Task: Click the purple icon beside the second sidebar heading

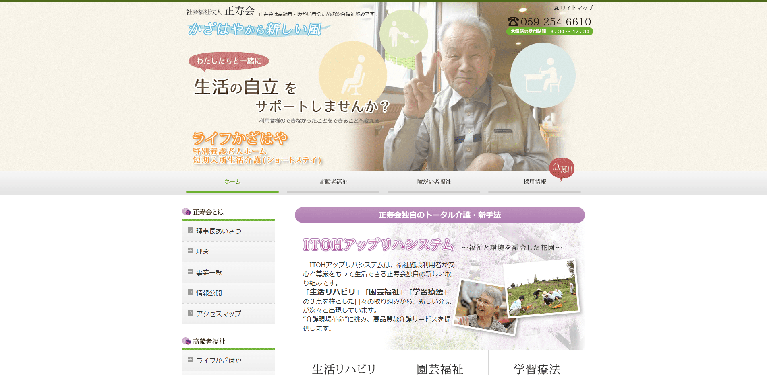Action: click(x=186, y=340)
